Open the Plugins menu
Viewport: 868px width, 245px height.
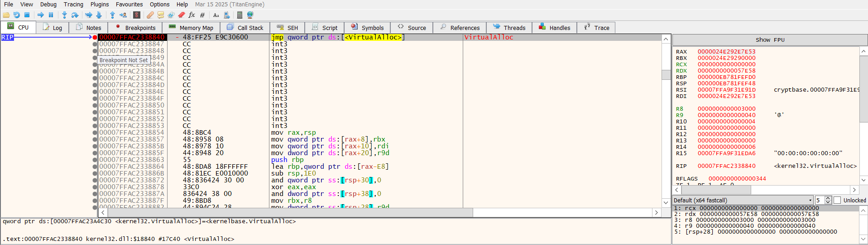pos(100,4)
